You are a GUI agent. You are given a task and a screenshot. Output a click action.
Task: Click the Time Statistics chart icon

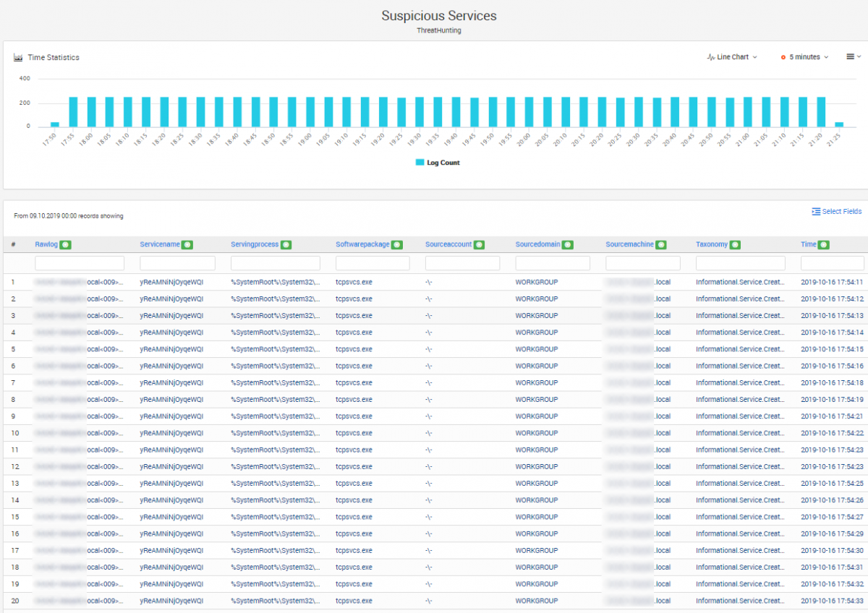18,56
